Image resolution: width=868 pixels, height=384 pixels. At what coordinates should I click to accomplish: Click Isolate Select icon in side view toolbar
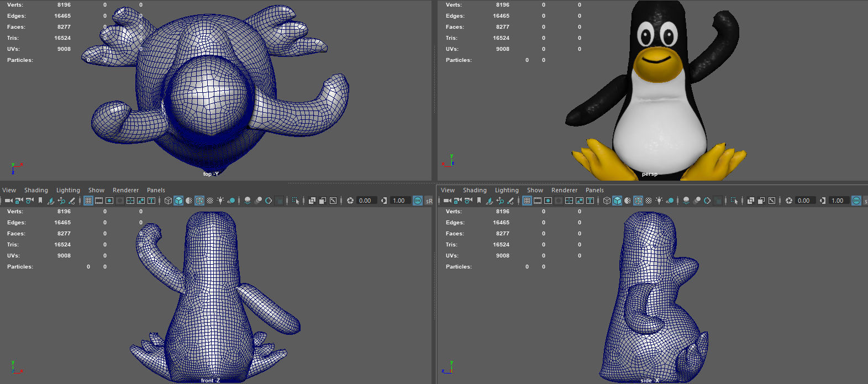pos(734,201)
